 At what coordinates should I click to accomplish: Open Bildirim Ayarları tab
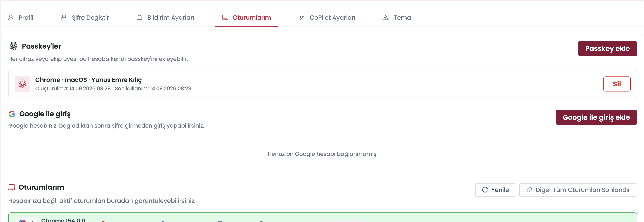pyautogui.click(x=165, y=18)
